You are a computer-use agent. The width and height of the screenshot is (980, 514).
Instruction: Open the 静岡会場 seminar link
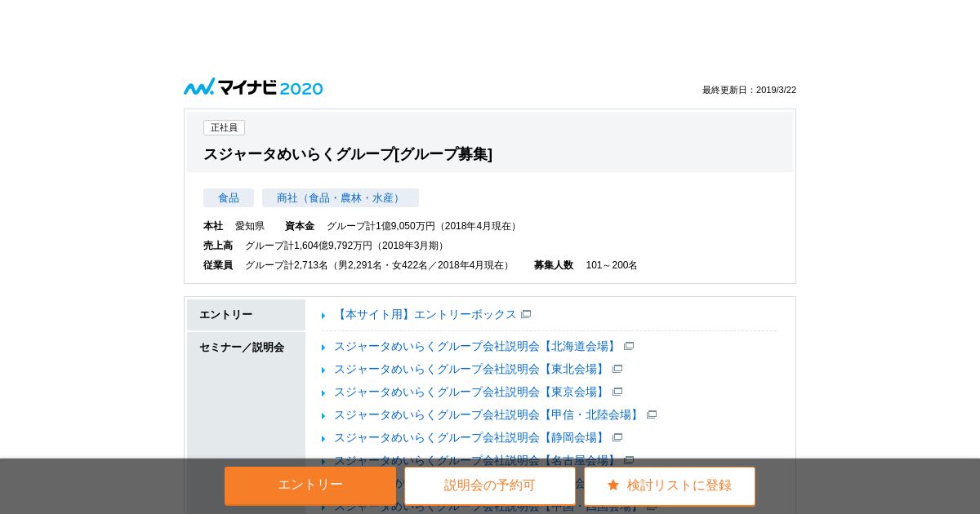point(470,437)
